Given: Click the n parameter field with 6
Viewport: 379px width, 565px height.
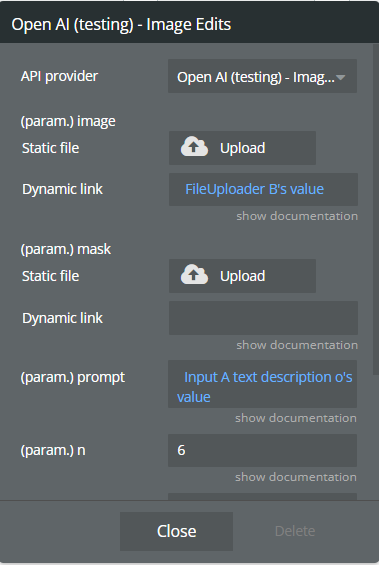Looking at the screenshot, I should pyautogui.click(x=262, y=450).
